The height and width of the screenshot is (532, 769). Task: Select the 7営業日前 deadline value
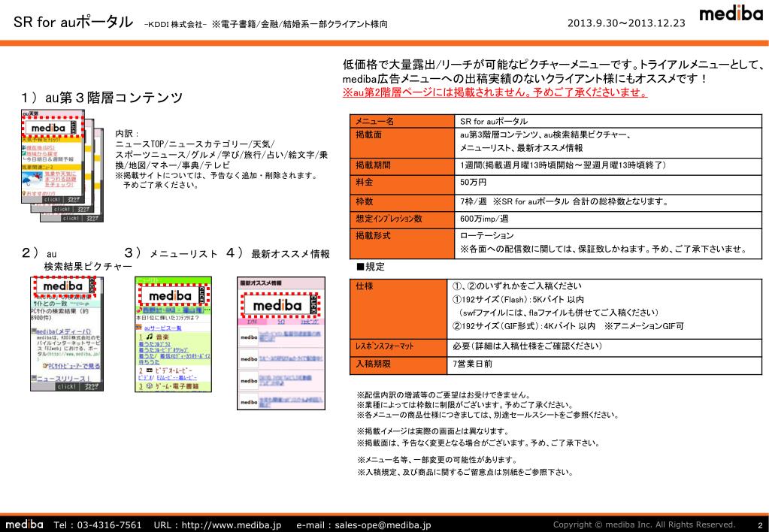point(472,364)
